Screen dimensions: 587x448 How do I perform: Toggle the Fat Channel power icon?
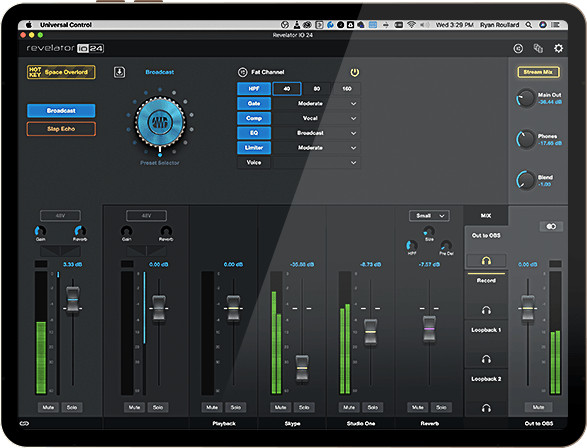355,72
